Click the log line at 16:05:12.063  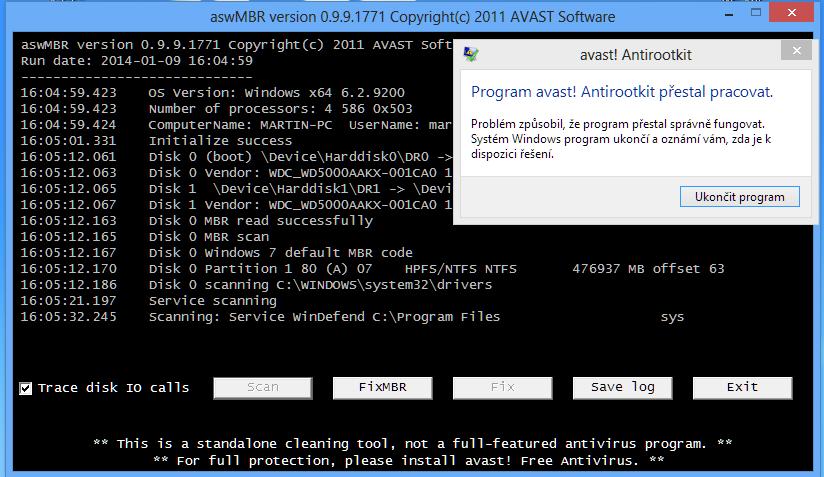236,173
